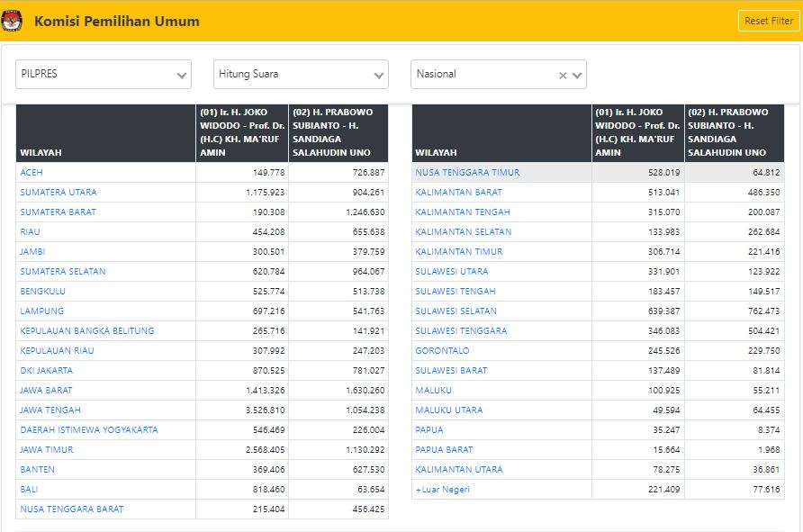Image resolution: width=803 pixels, height=532 pixels.
Task: Open the KALIMANTAN BARAT link
Action: [459, 193]
